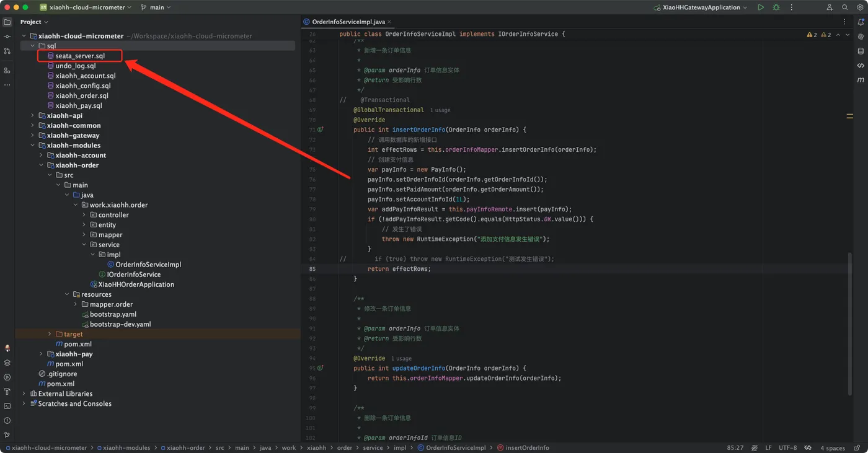Open 4 spaces indent settings
This screenshot has width=868, height=453.
click(833, 448)
